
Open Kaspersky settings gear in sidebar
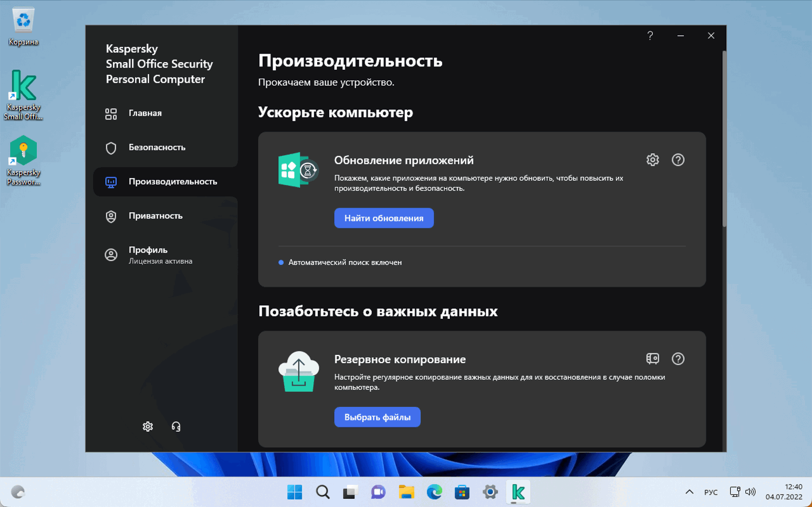[x=148, y=426]
